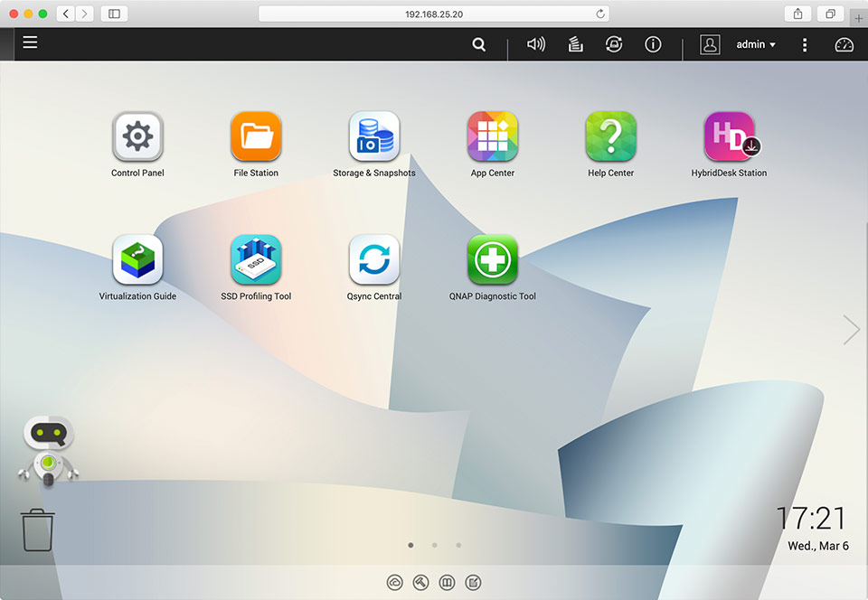868x600 pixels.
Task: Switch to third desktop page dot
Action: coord(458,545)
